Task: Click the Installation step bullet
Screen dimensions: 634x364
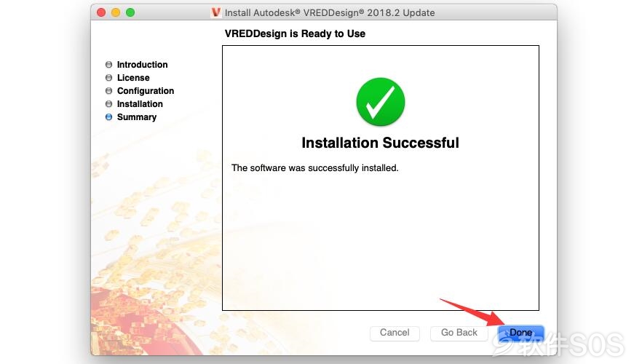Action: 108,104
